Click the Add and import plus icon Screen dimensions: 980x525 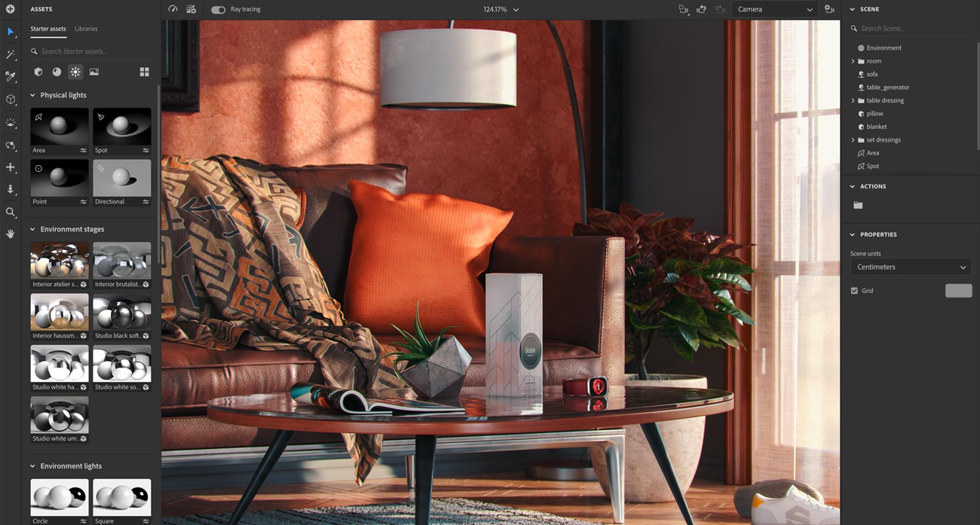[x=11, y=9]
